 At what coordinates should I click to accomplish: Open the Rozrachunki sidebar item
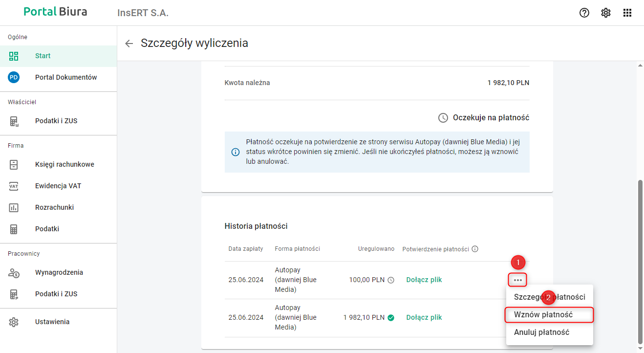[x=54, y=207]
